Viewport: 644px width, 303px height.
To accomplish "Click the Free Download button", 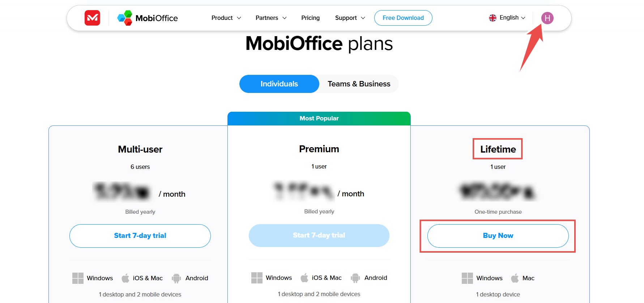I will [x=403, y=18].
